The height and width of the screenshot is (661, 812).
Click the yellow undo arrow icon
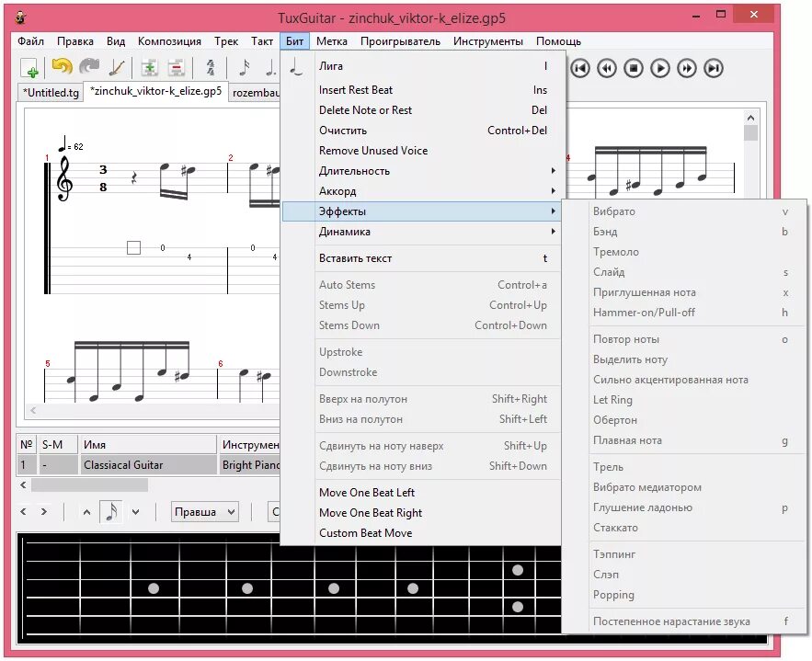coord(63,67)
